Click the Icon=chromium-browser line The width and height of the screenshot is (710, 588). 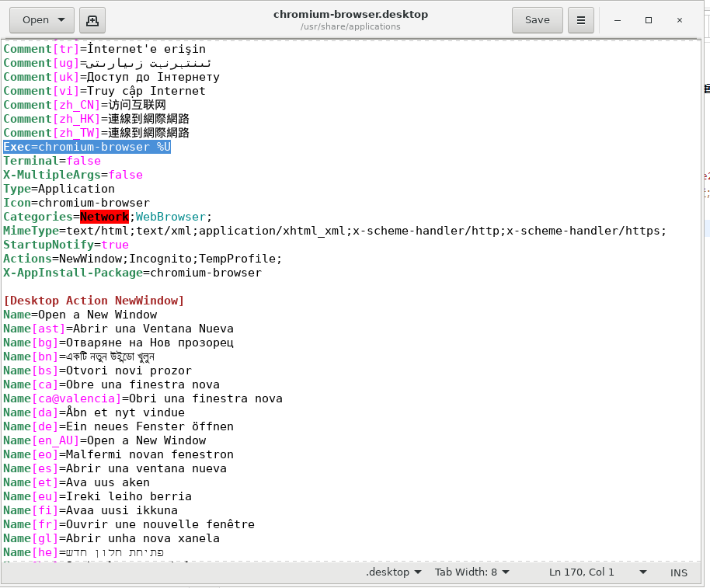coord(76,203)
